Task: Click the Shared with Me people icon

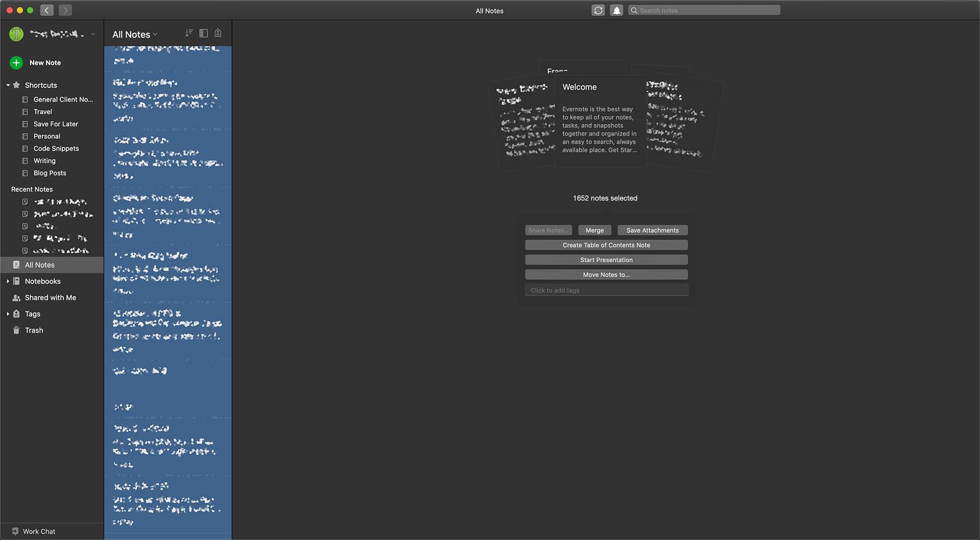Action: click(x=16, y=298)
